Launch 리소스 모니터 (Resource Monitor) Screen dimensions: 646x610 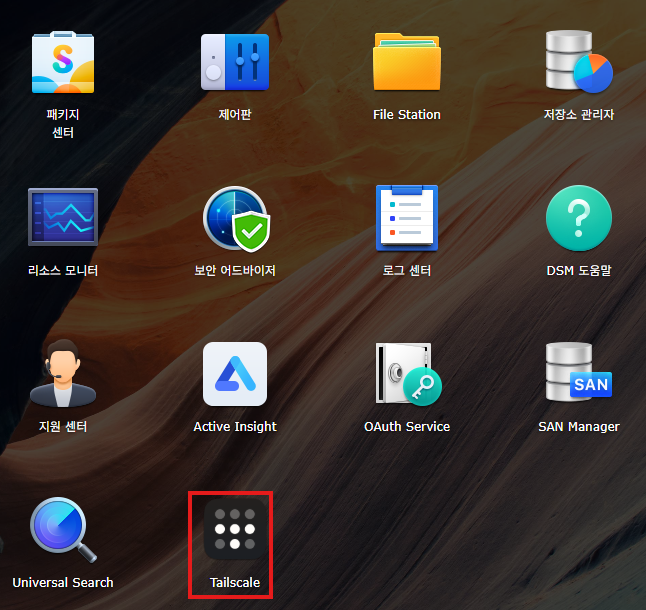[x=63, y=217]
